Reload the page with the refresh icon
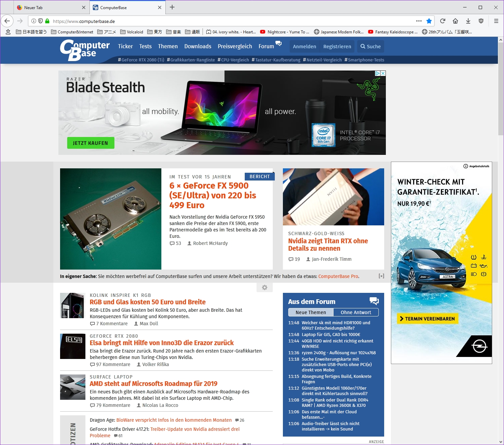The image size is (504, 445). pyautogui.click(x=443, y=21)
